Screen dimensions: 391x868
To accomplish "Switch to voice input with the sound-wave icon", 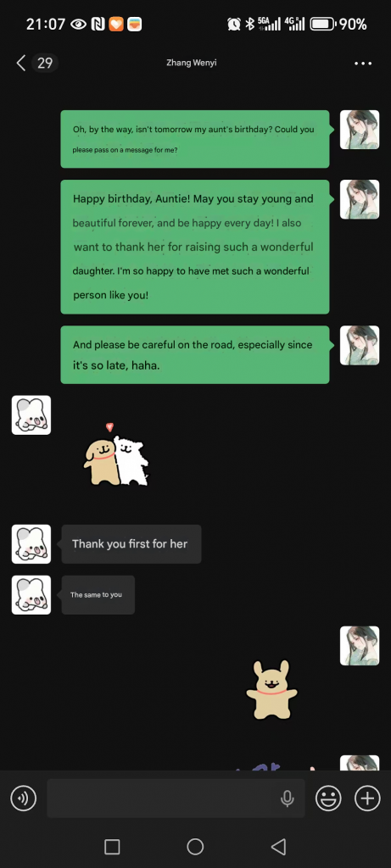I will (x=23, y=798).
